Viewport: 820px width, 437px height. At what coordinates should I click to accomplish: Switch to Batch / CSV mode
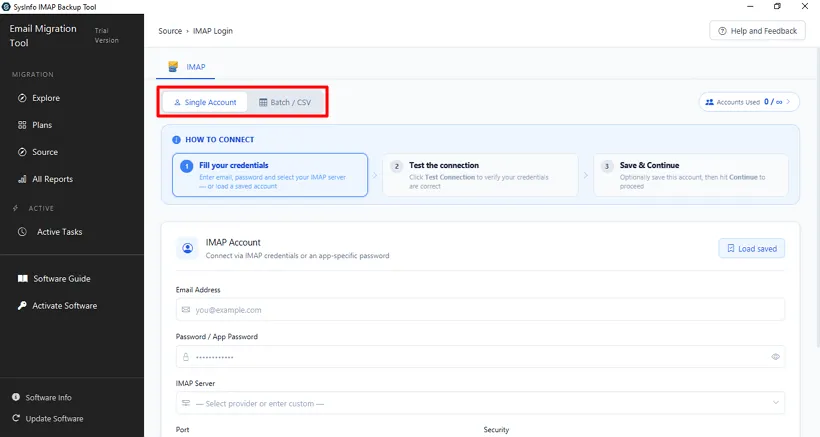[x=285, y=102]
